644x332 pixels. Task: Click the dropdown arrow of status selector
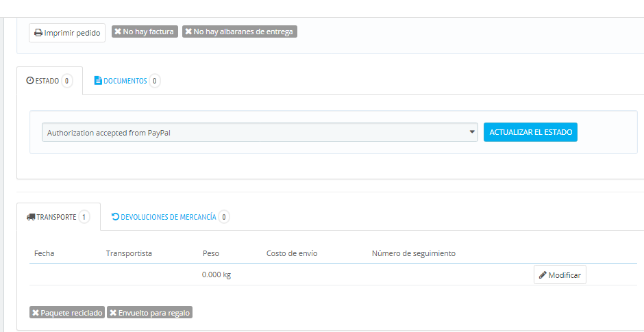pyautogui.click(x=472, y=132)
